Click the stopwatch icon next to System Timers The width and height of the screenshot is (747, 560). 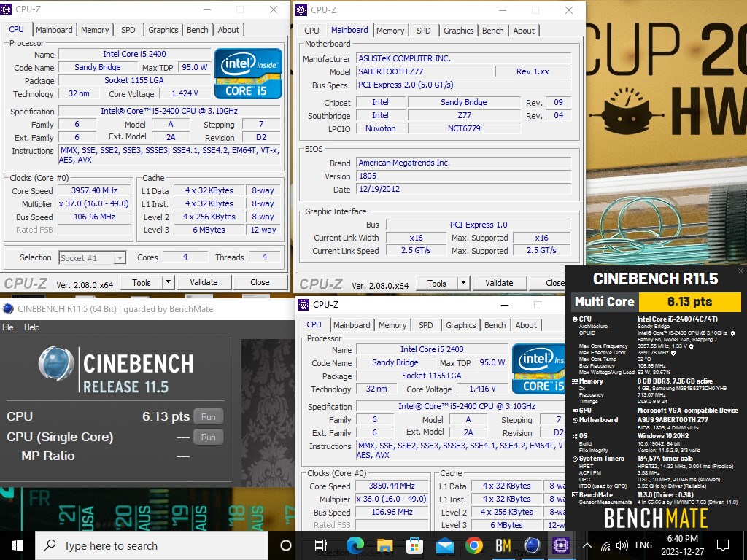[575, 459]
